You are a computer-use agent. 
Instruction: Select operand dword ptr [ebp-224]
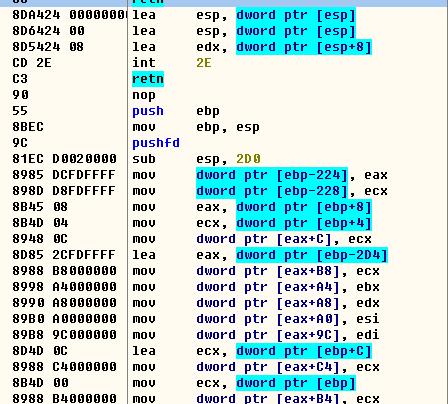(272, 175)
